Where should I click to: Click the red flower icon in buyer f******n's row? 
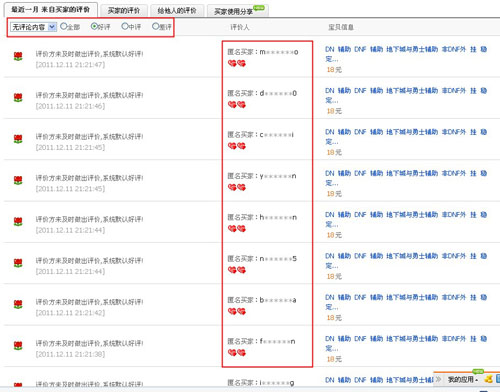[x=18, y=346]
